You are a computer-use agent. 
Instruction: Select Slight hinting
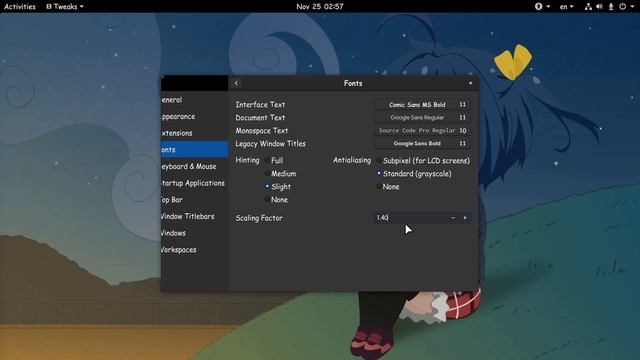[278, 187]
